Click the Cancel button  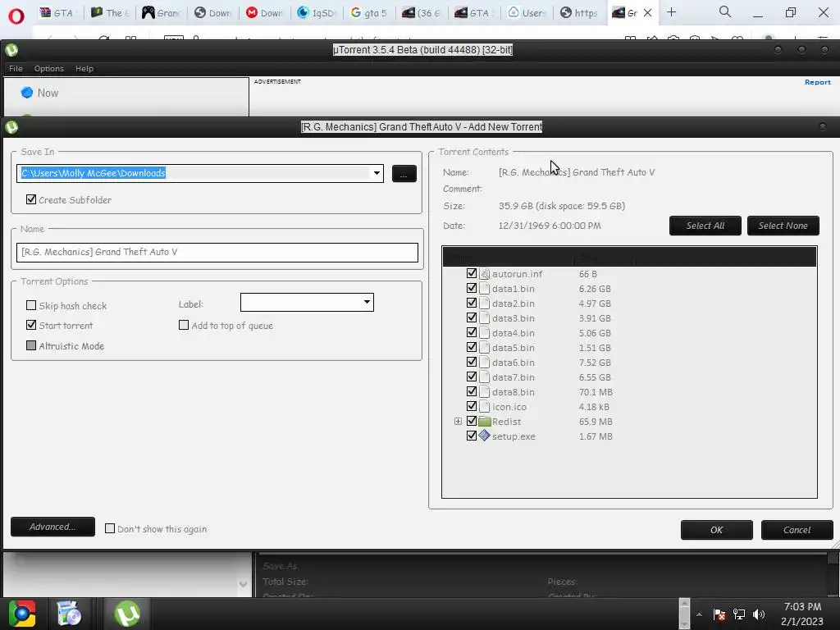(797, 530)
